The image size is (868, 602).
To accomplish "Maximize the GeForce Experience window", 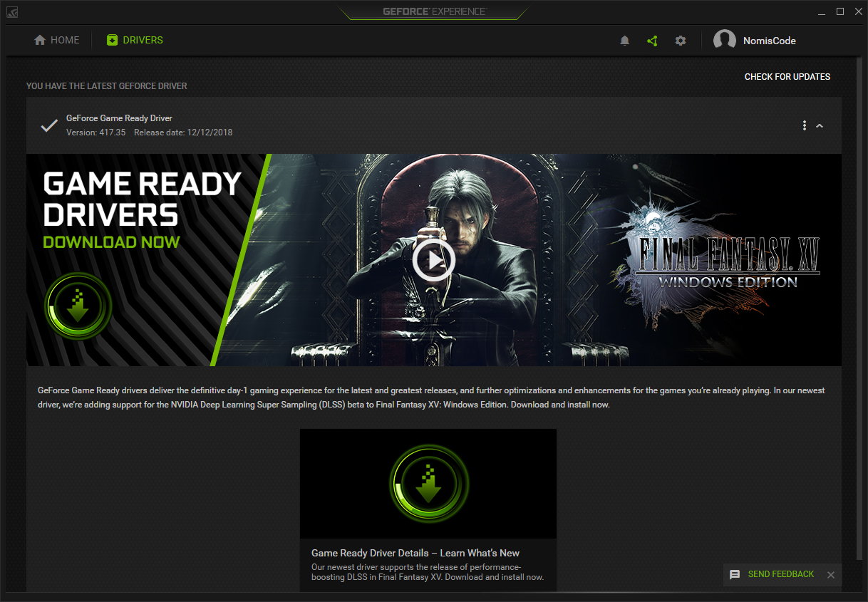I will (840, 11).
